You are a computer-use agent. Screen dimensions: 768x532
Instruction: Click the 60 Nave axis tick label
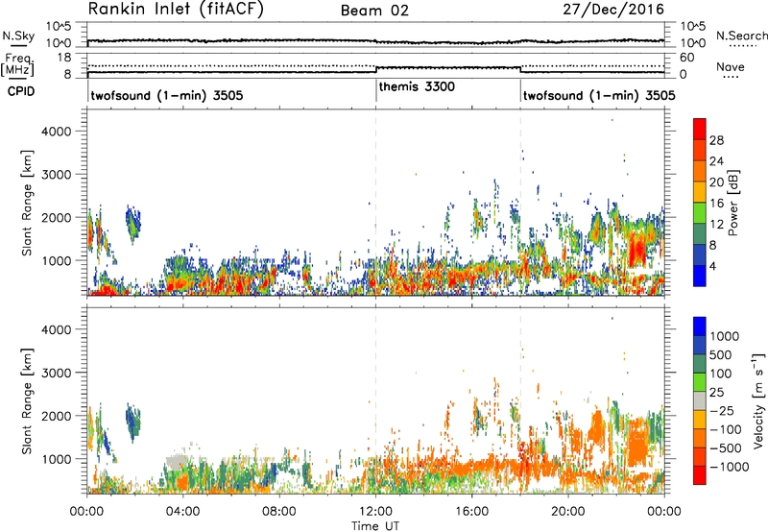click(687, 58)
